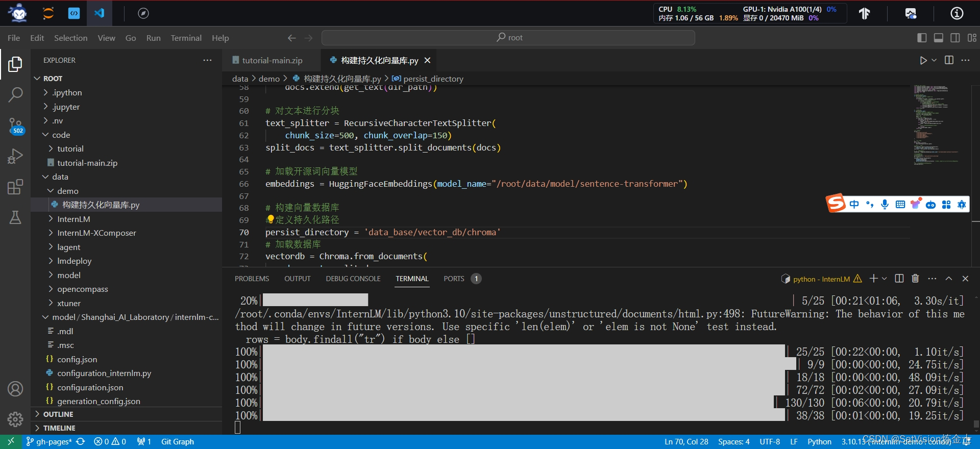This screenshot has height=449, width=980.
Task: Toggle Sogou punctuation mode
Action: click(870, 205)
